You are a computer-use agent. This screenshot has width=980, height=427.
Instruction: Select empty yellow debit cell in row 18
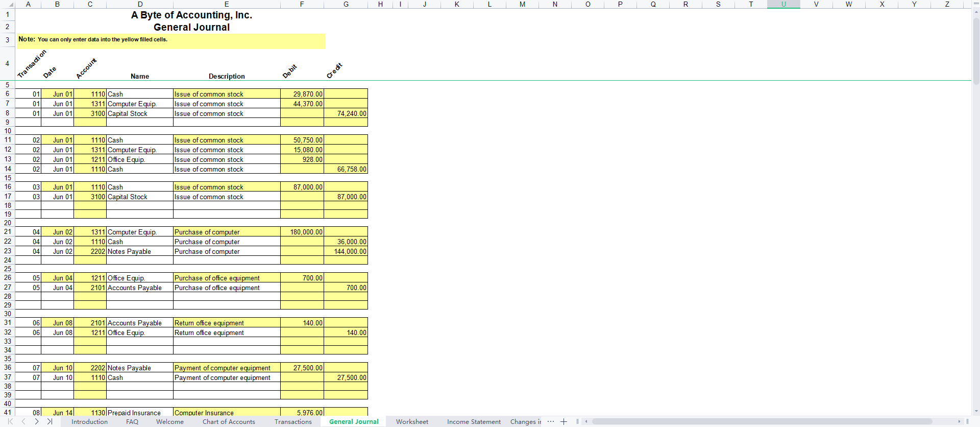coord(302,205)
